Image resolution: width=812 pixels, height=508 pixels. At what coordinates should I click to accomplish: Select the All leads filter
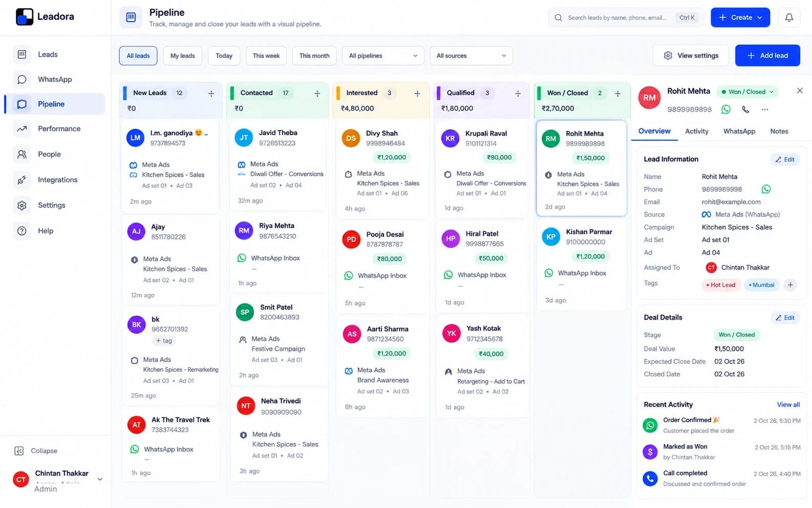138,56
